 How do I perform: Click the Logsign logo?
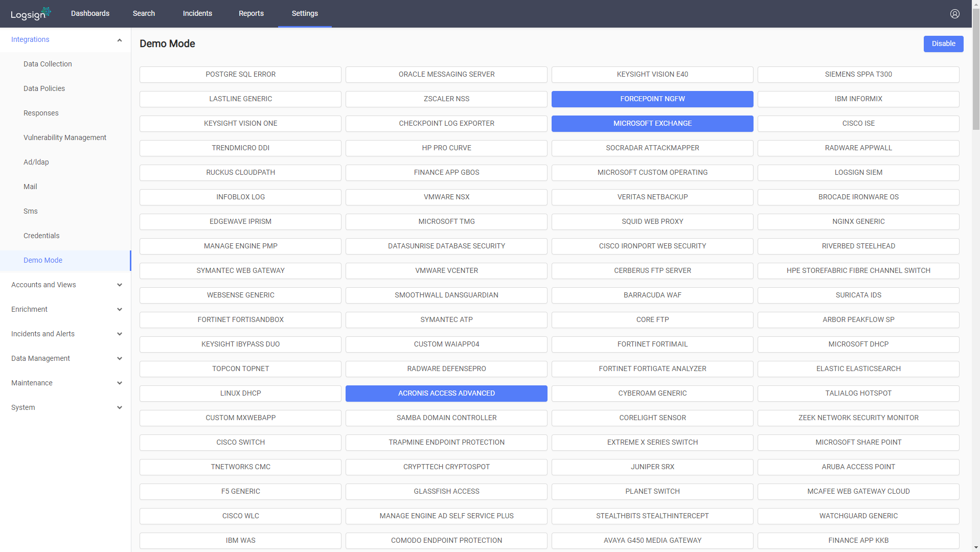(31, 14)
